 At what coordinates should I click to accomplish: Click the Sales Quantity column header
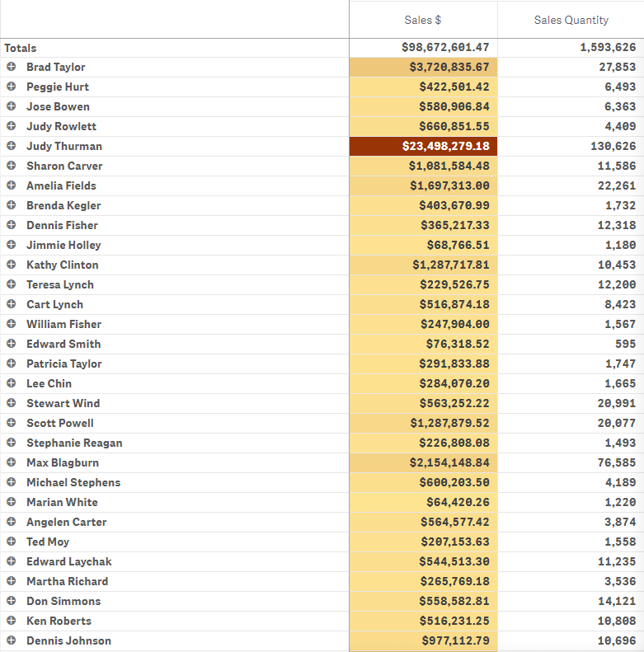[x=571, y=20]
